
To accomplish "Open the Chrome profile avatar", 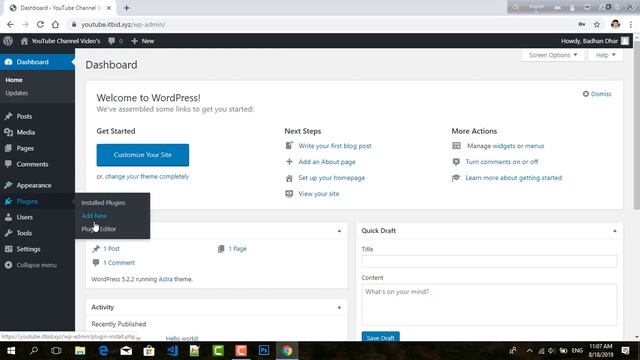I will click(616, 24).
